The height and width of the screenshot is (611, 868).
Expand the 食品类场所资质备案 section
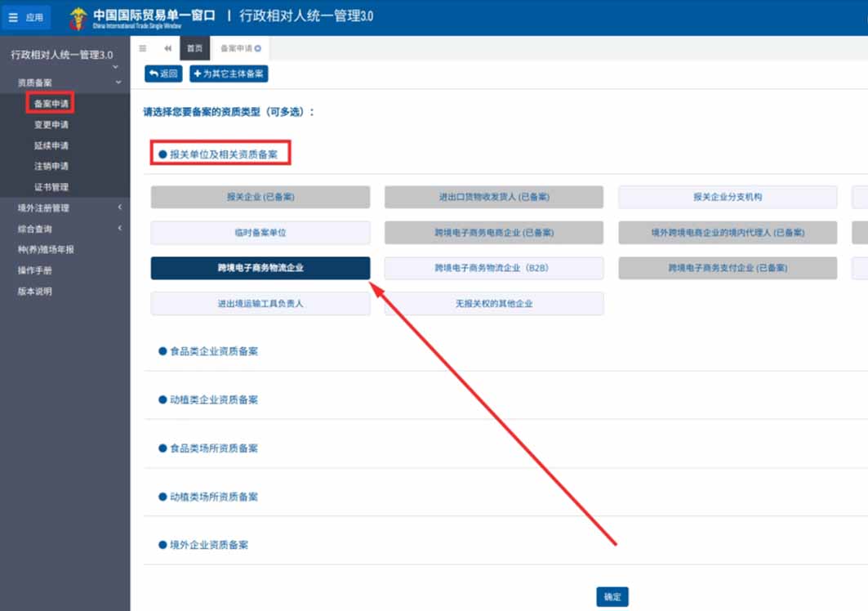pos(208,448)
